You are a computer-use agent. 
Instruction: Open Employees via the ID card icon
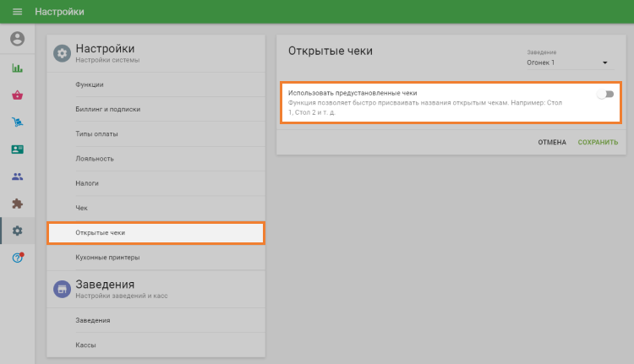[17, 149]
